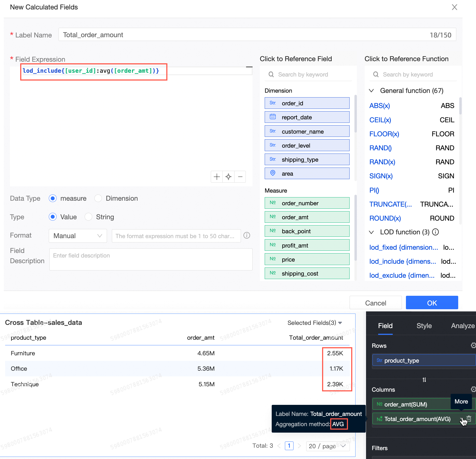Screen dimensions: 476x459
Task: Reference the shipping_cost measure field
Action: click(307, 273)
